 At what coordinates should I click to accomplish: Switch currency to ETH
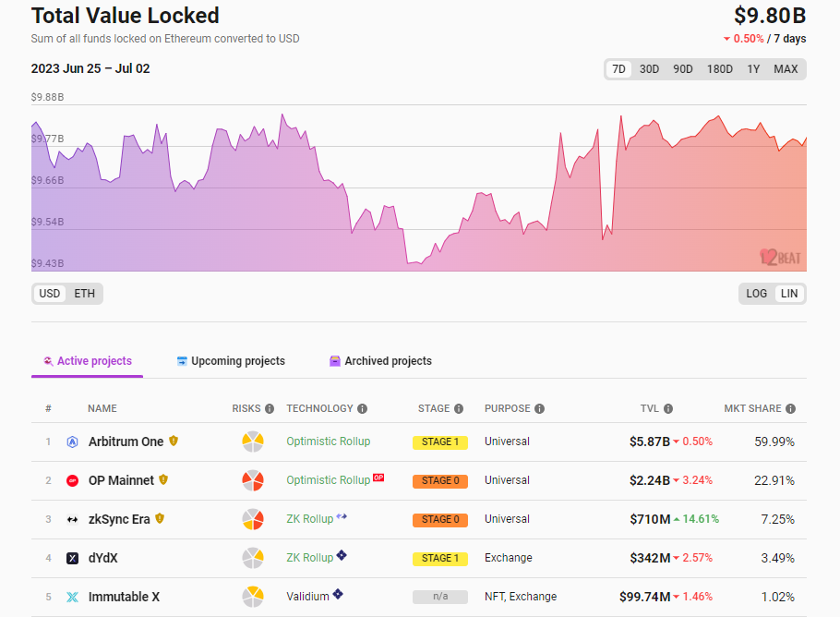click(84, 293)
